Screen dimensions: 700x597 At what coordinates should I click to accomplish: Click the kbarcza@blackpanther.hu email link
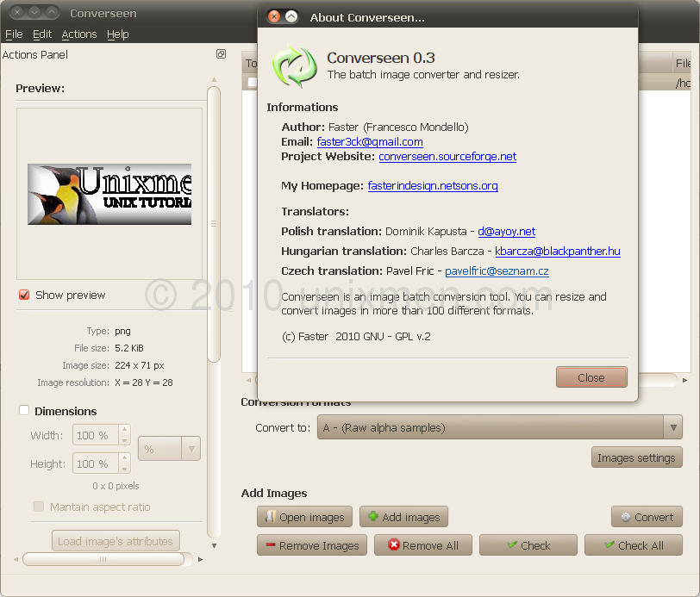tap(558, 252)
